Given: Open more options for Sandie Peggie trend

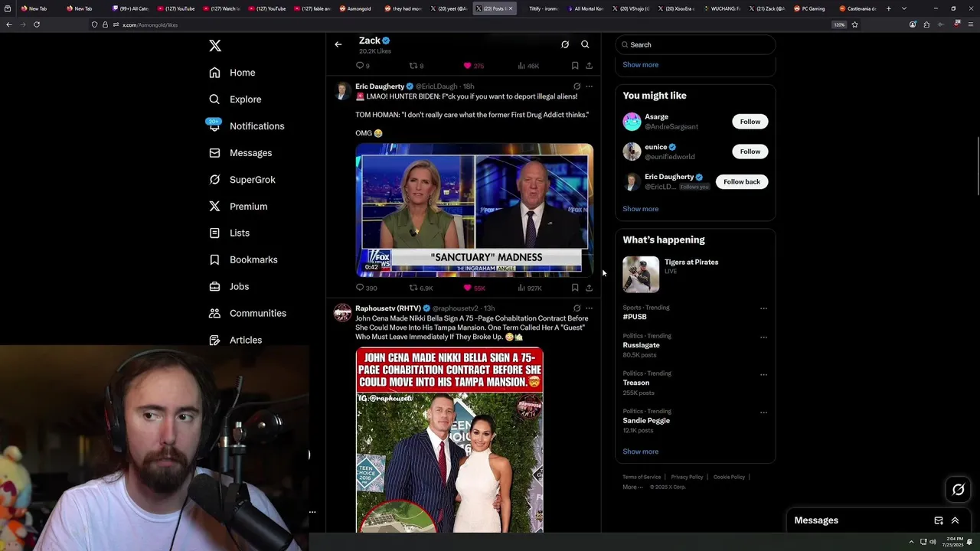Looking at the screenshot, I should pyautogui.click(x=763, y=412).
